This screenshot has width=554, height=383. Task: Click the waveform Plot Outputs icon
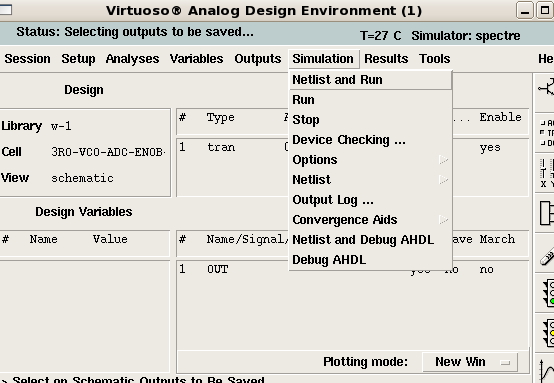[x=547, y=369]
